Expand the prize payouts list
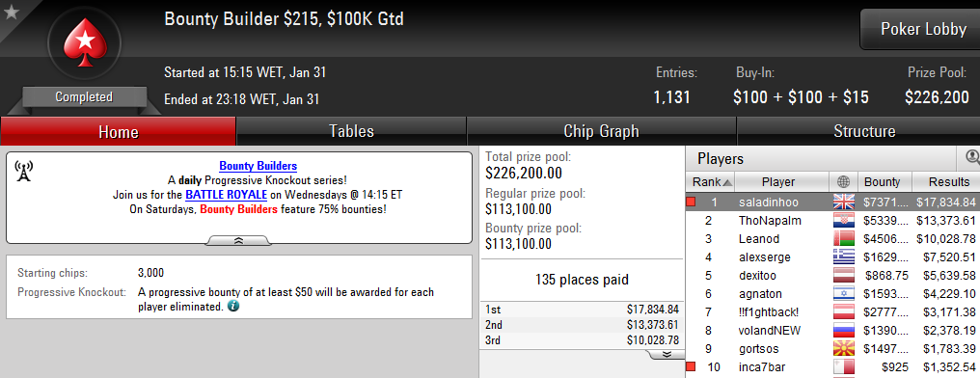980x378 pixels. click(x=665, y=354)
